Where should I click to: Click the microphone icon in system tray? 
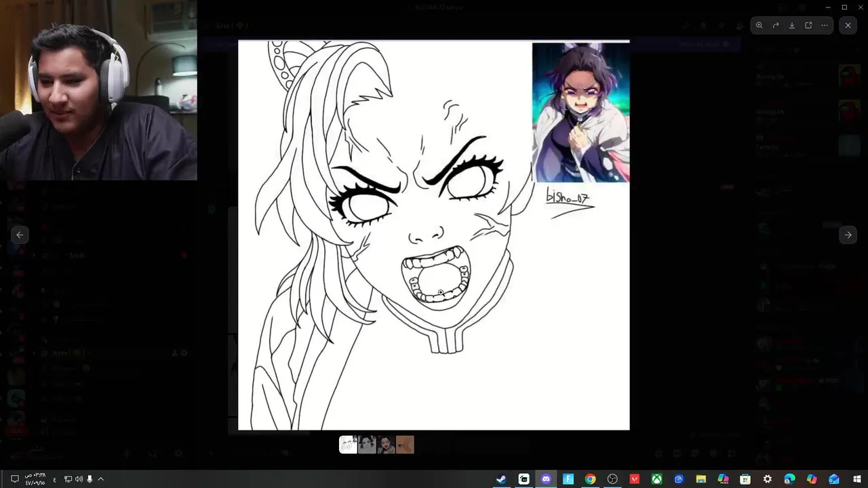click(90, 479)
